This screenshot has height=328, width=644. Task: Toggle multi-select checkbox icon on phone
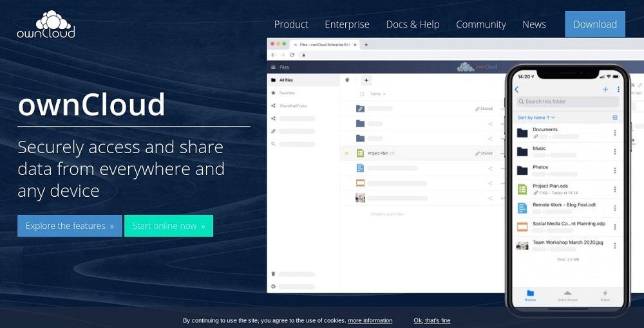[x=615, y=118]
